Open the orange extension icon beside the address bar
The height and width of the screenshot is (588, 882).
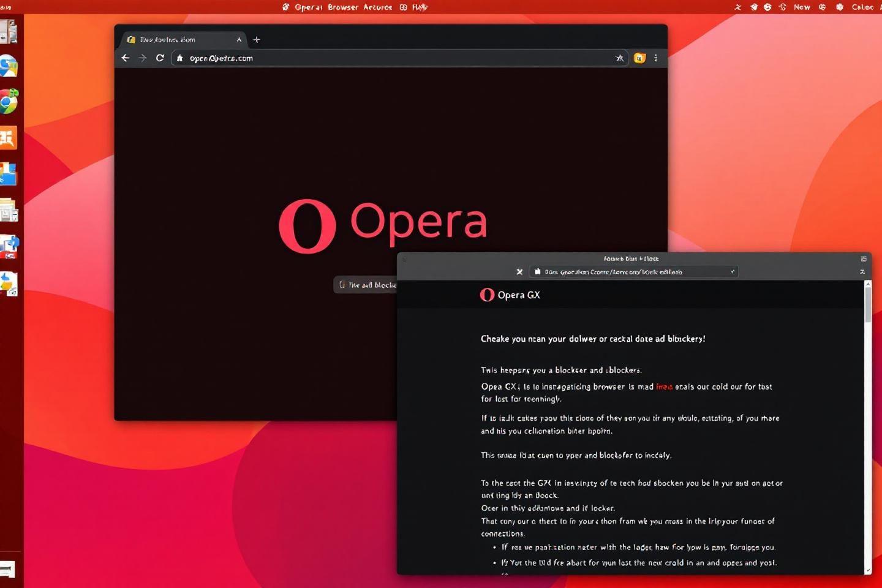coord(639,58)
